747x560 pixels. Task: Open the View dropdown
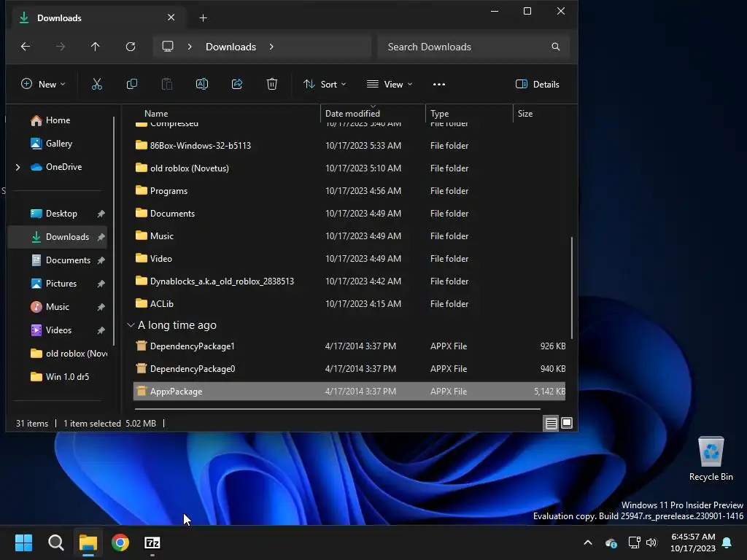click(x=390, y=85)
